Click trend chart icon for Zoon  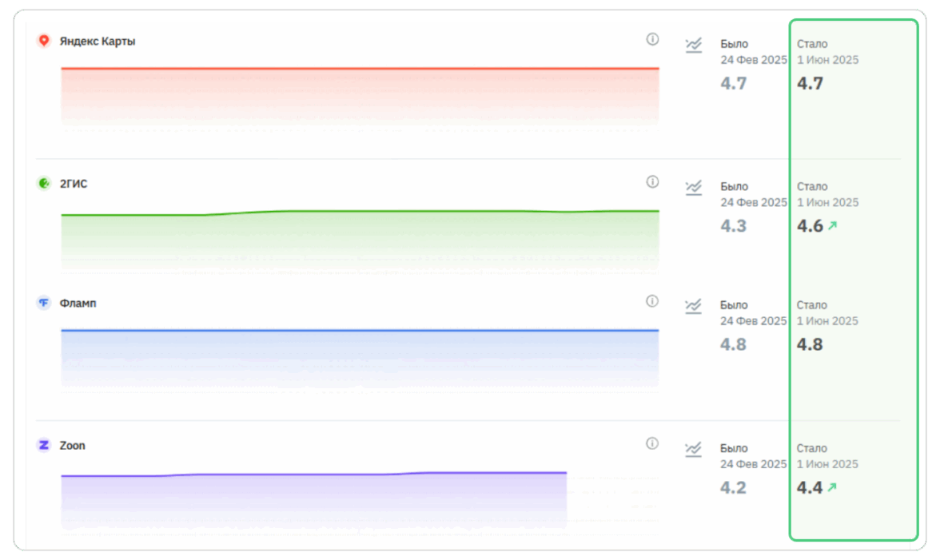694,449
